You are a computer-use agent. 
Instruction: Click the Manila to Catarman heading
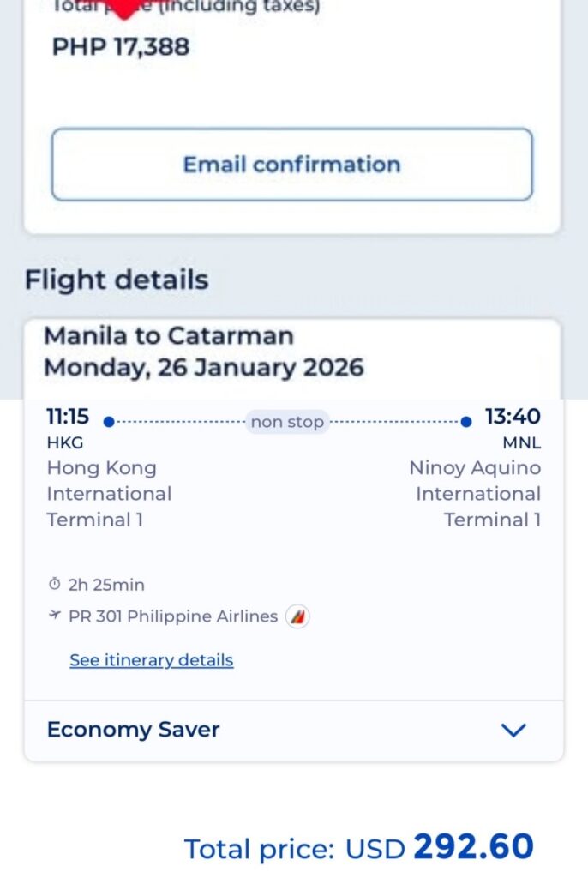pyautogui.click(x=169, y=335)
